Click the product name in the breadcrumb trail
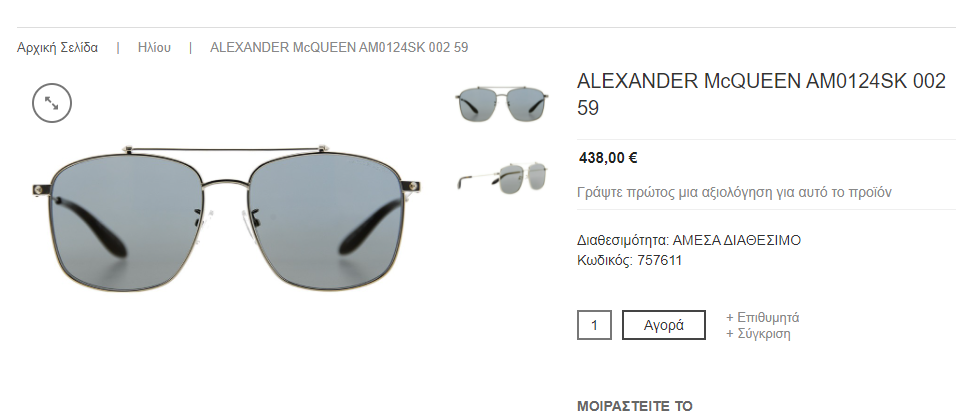The width and height of the screenshot is (956, 416). (339, 48)
